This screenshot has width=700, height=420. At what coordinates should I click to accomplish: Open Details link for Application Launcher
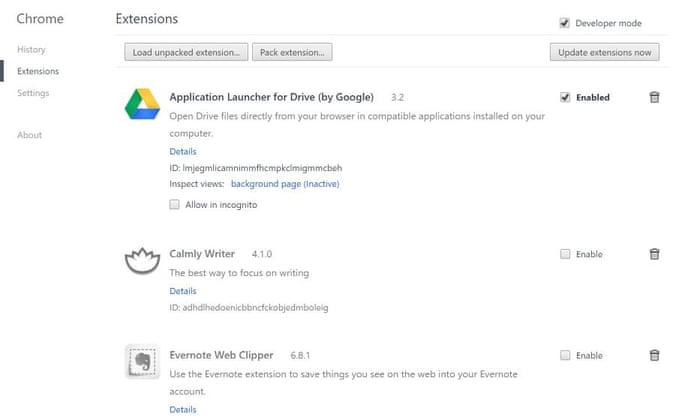tap(183, 151)
